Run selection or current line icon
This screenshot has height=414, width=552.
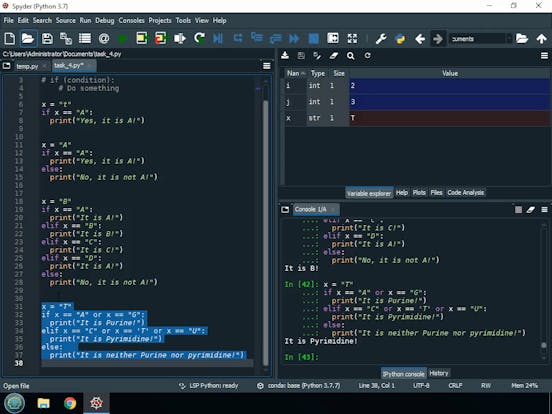pyautogui.click(x=180, y=38)
